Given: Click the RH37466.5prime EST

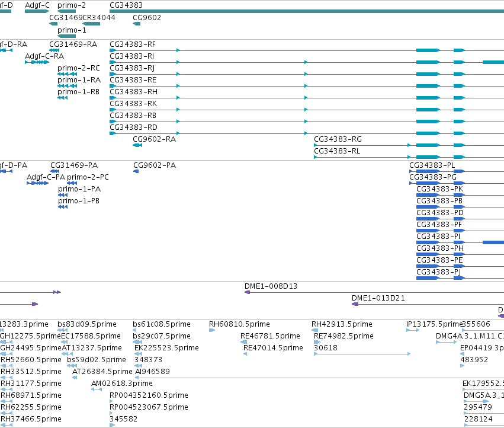Looking at the screenshot, I should pyautogui.click(x=7, y=425).
